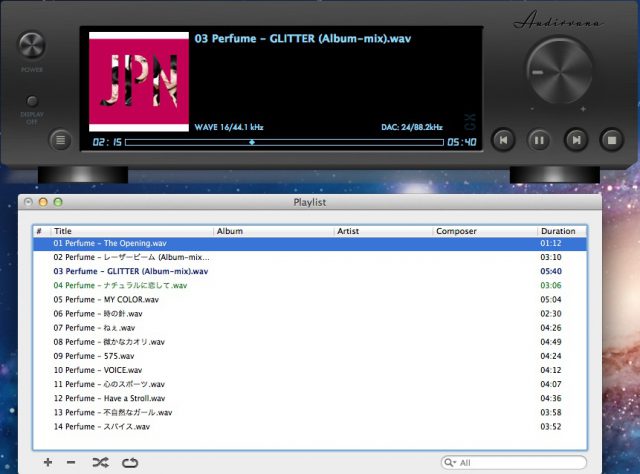Close the Playlist window
This screenshot has height=474, width=640.
tap(28, 202)
